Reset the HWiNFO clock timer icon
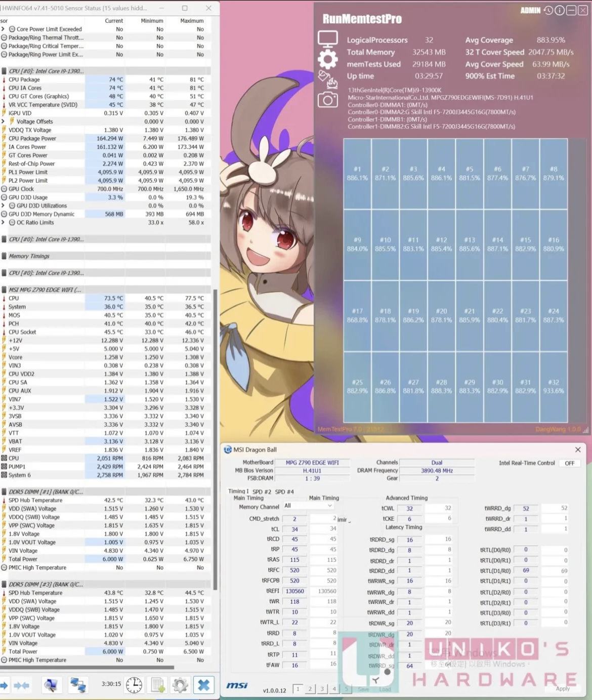The height and width of the screenshot is (700, 592). pos(134,685)
